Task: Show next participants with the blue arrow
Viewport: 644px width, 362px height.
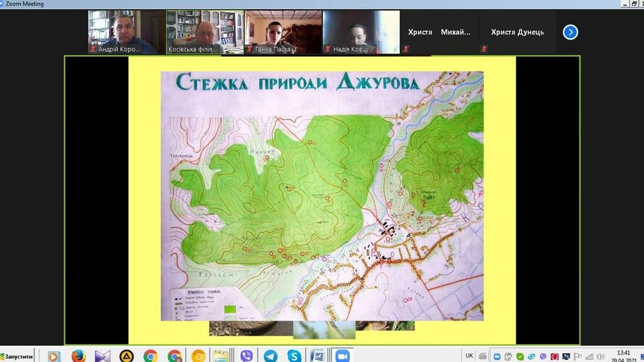Action: click(570, 32)
